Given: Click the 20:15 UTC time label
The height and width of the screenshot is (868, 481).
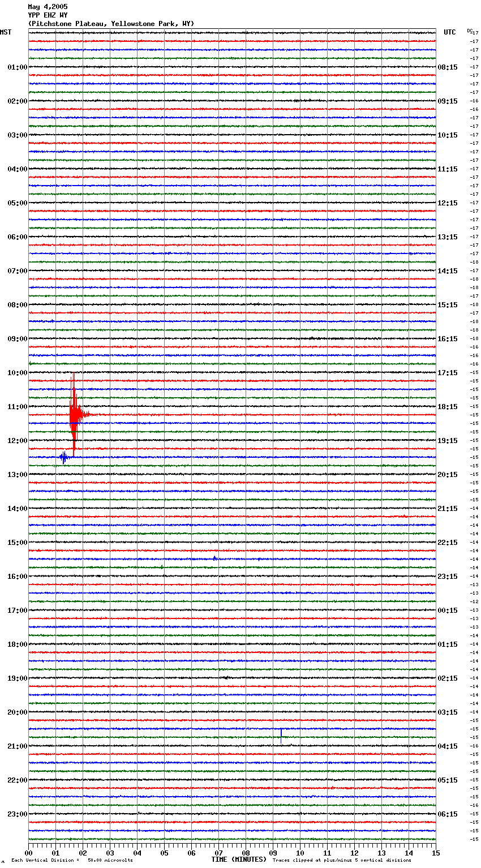Looking at the screenshot, I should [448, 475].
